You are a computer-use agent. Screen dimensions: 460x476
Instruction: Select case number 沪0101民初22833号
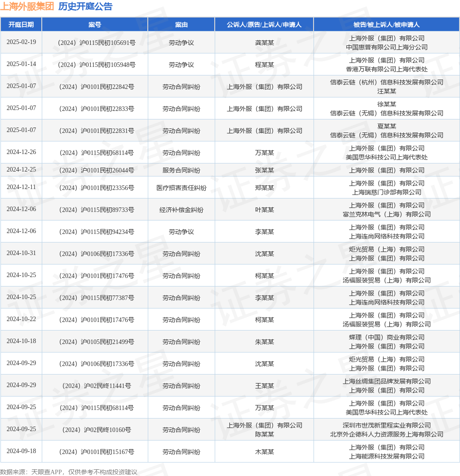pos(107,109)
